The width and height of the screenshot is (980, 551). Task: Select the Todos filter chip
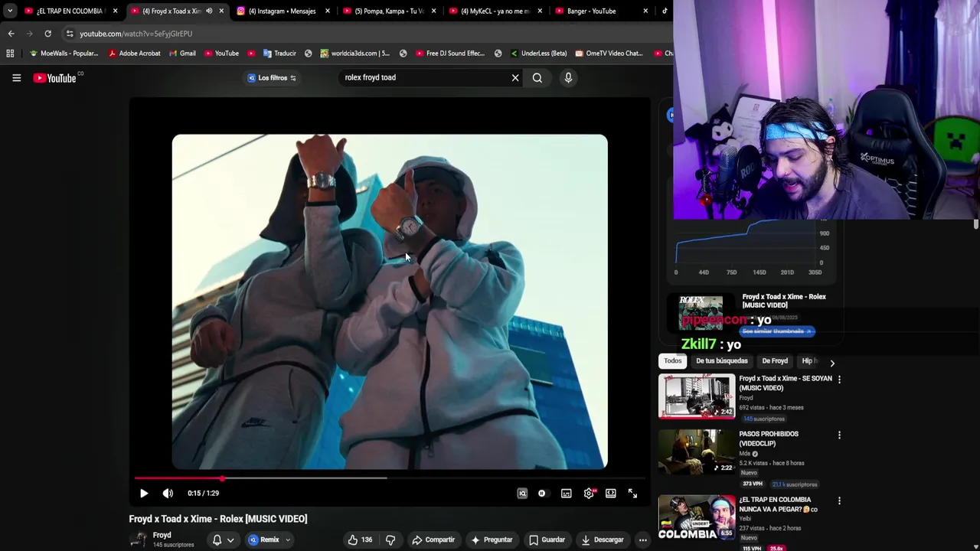(x=672, y=361)
